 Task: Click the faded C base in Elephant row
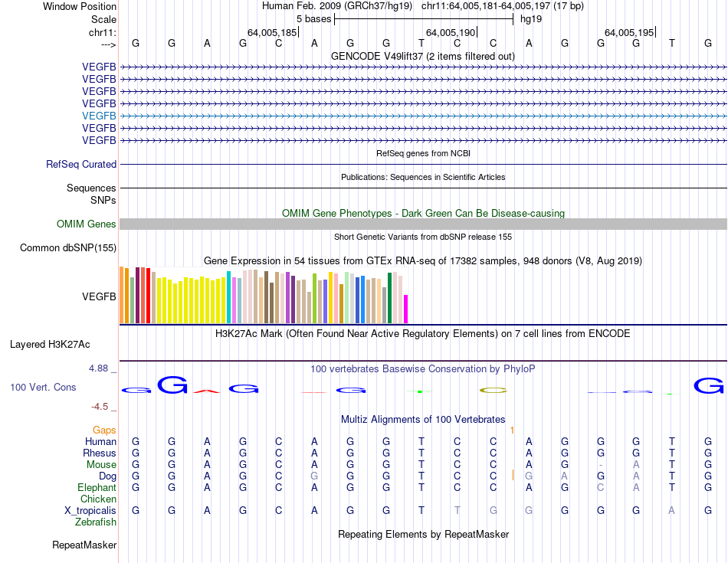coord(601,487)
